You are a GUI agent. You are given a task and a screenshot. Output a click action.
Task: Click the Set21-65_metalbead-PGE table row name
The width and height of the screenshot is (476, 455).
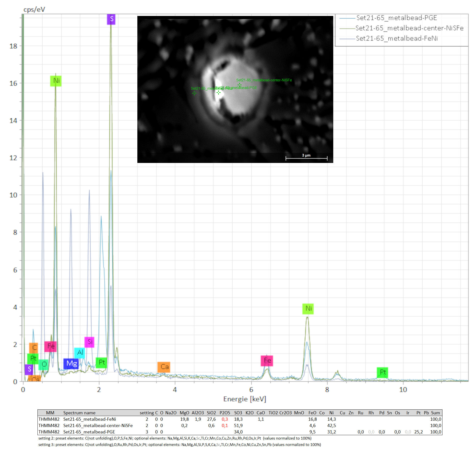point(89,432)
